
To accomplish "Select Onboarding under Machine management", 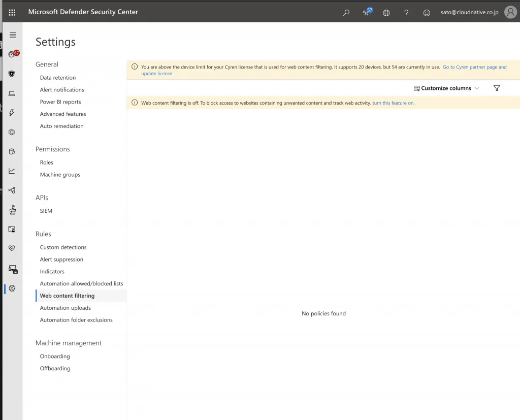I will (55, 357).
